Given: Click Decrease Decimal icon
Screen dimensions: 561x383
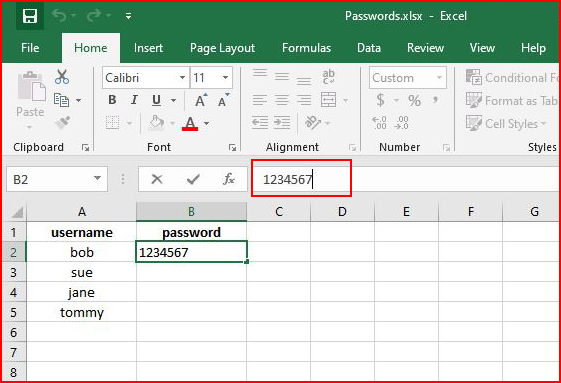Looking at the screenshot, I should coord(401,123).
